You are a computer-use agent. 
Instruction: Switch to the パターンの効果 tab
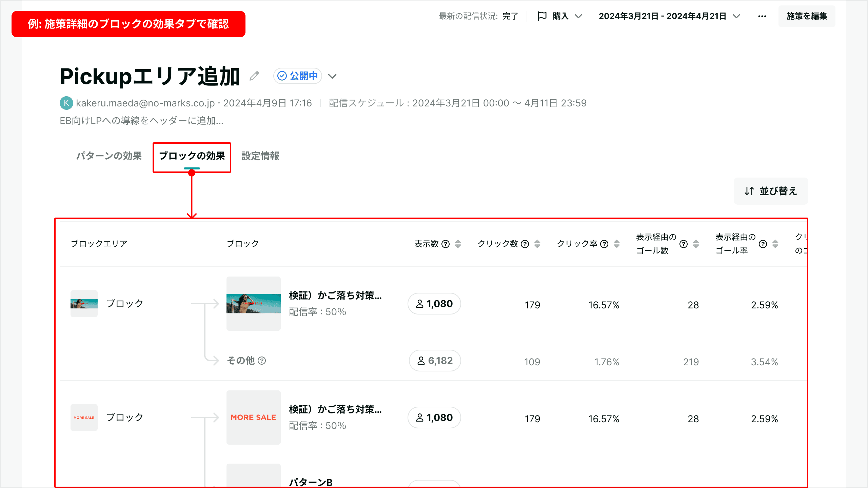click(109, 156)
